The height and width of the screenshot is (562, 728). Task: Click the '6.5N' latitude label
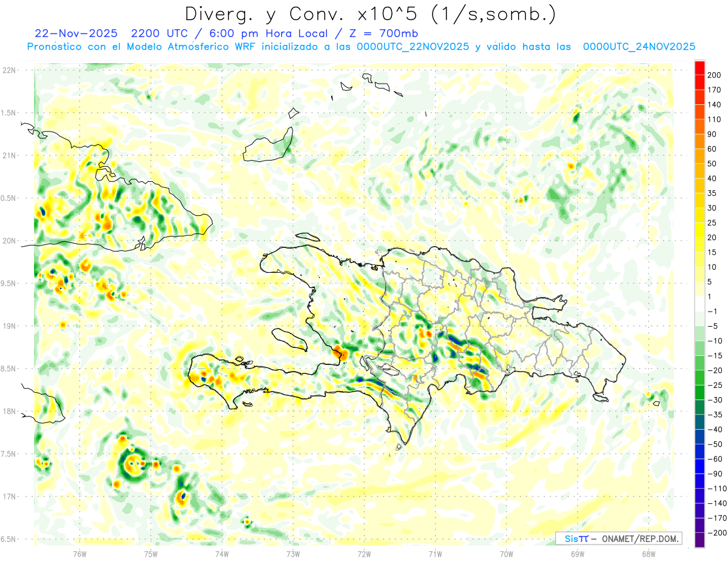[x=8, y=539]
